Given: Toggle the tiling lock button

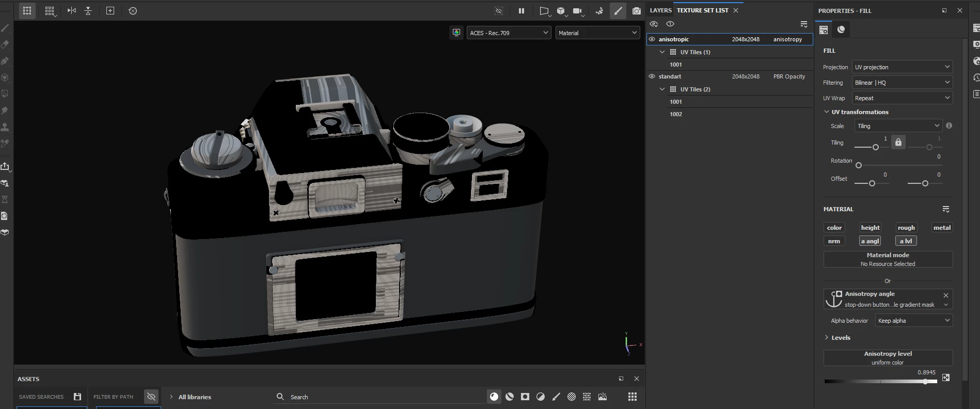Looking at the screenshot, I should [898, 143].
